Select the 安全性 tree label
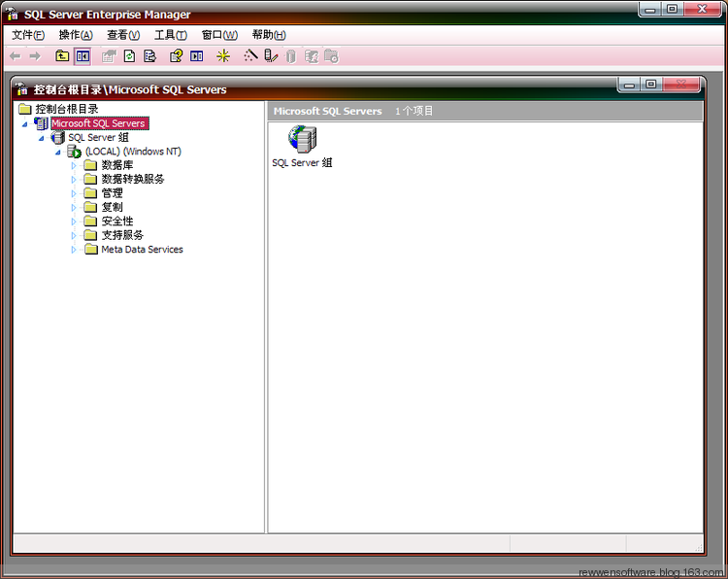 (117, 221)
